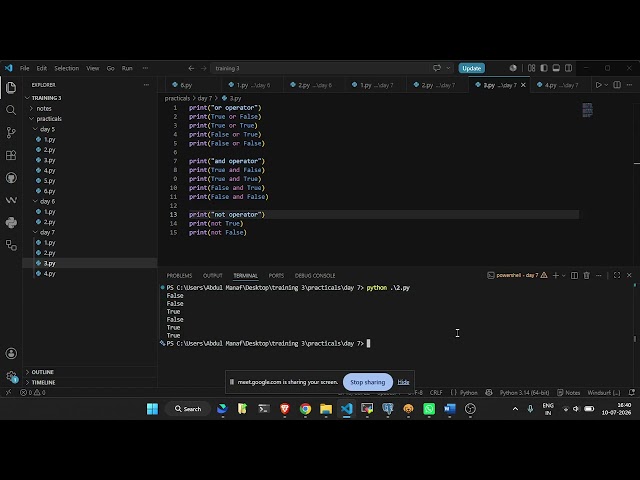This screenshot has width=640, height=480.
Task: Toggle the primary side bar
Action: tap(544, 68)
